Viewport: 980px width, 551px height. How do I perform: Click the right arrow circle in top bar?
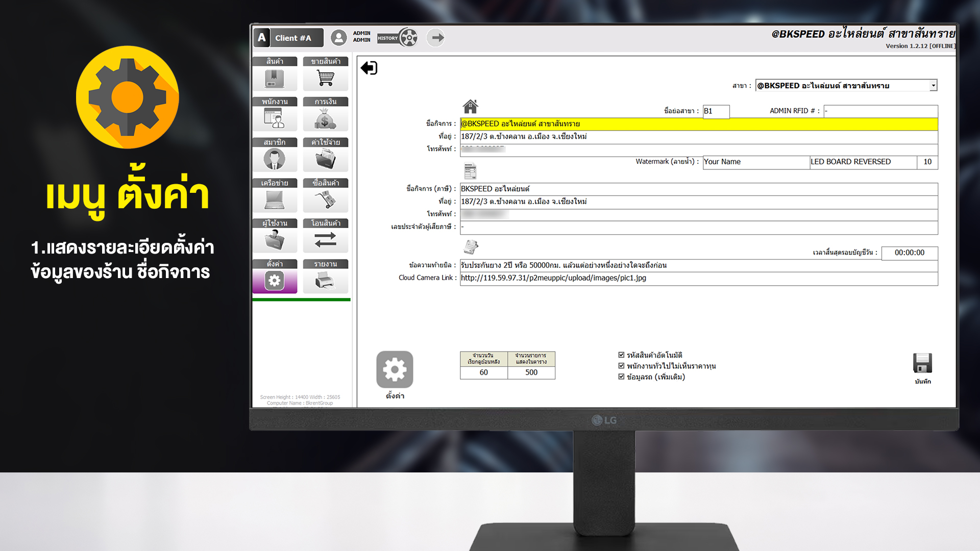[435, 38]
